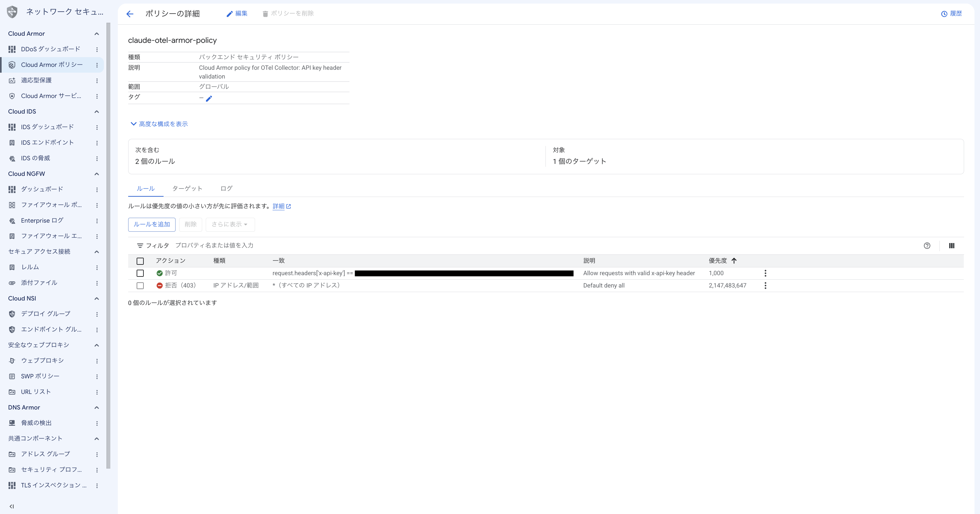Image resolution: width=980 pixels, height=514 pixels.
Task: Click the 適応型保護 sidebar icon
Action: click(12, 80)
